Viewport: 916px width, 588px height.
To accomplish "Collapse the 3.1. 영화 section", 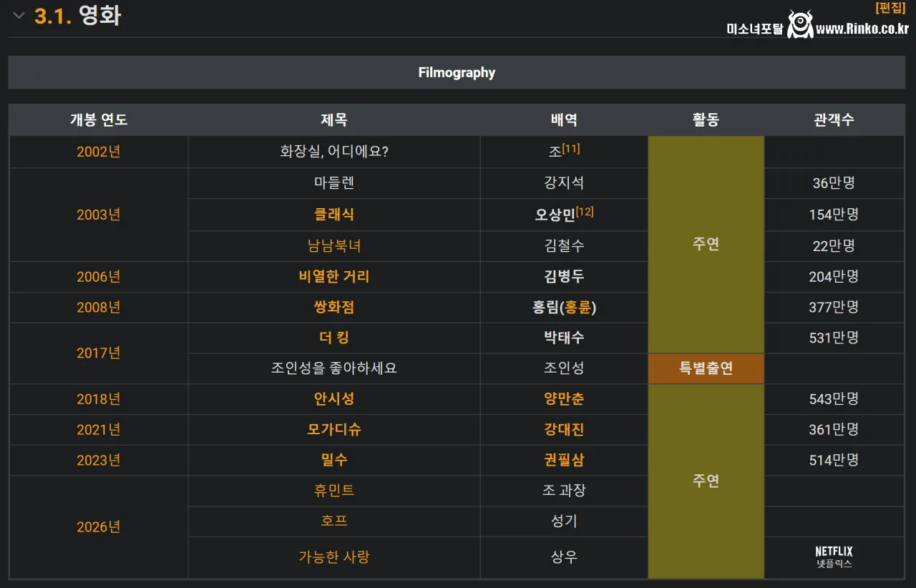I will [18, 14].
